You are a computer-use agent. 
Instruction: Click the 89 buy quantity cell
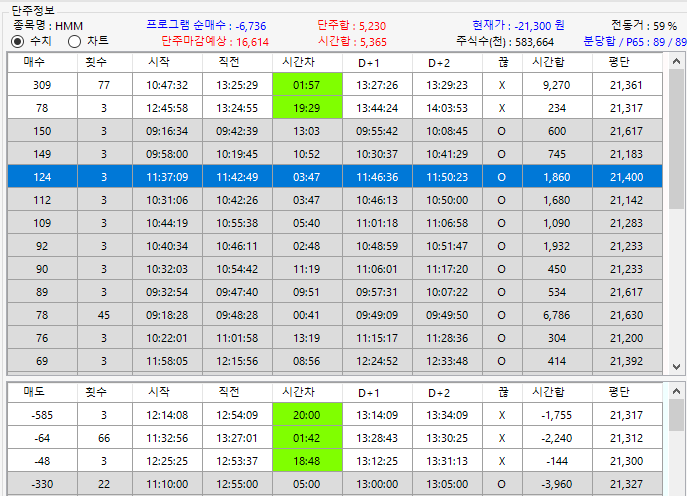pos(42,292)
